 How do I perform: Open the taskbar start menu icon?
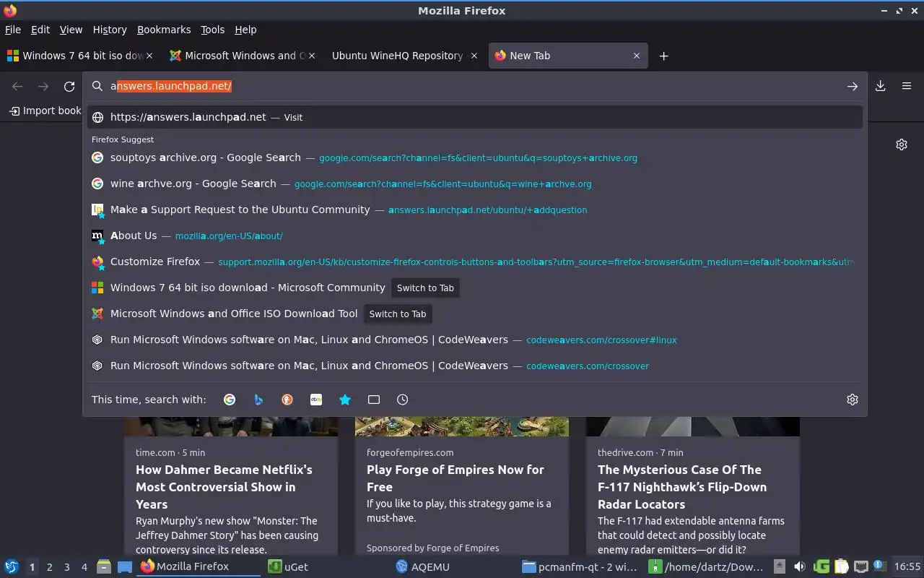(12, 566)
